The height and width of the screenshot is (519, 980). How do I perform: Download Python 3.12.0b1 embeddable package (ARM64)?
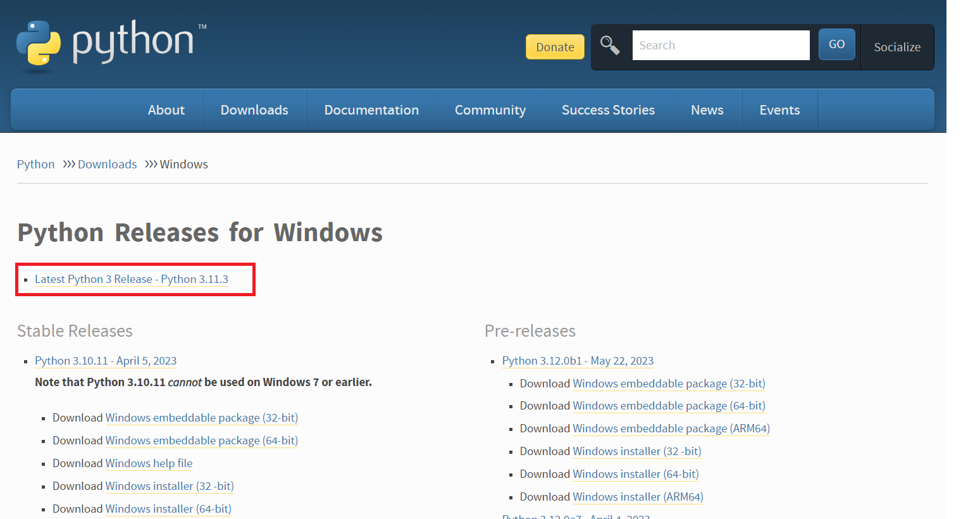(x=671, y=428)
